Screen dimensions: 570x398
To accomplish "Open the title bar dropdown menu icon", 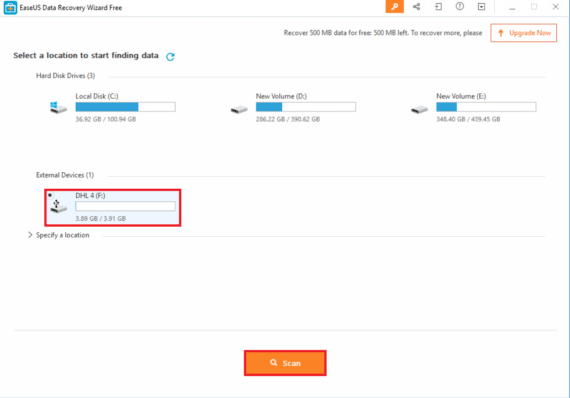I will (x=481, y=7).
